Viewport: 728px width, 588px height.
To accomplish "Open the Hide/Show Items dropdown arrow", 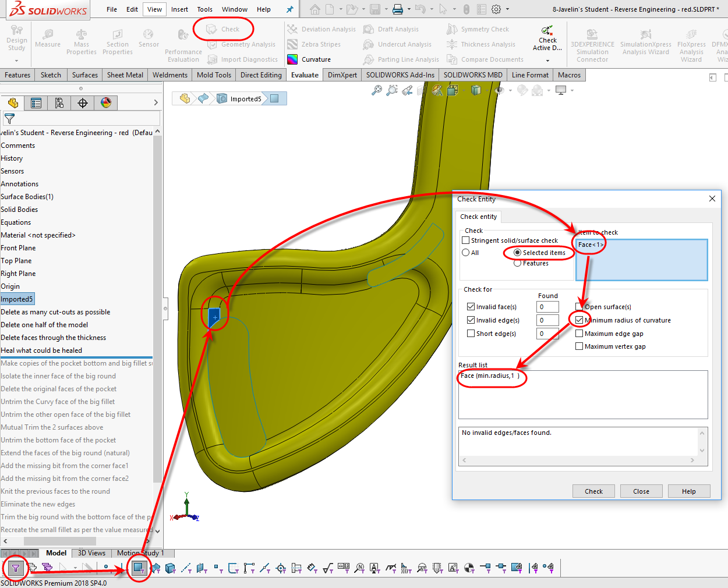I will coord(510,90).
